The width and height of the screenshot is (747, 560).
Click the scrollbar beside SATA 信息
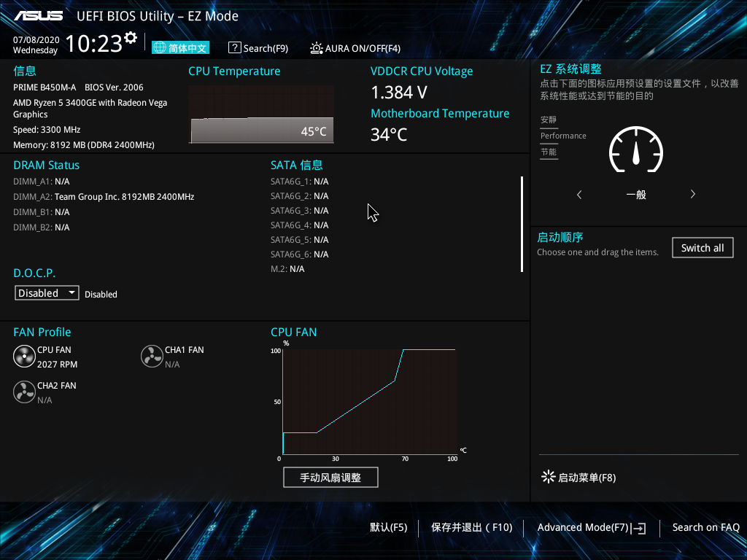pos(522,224)
